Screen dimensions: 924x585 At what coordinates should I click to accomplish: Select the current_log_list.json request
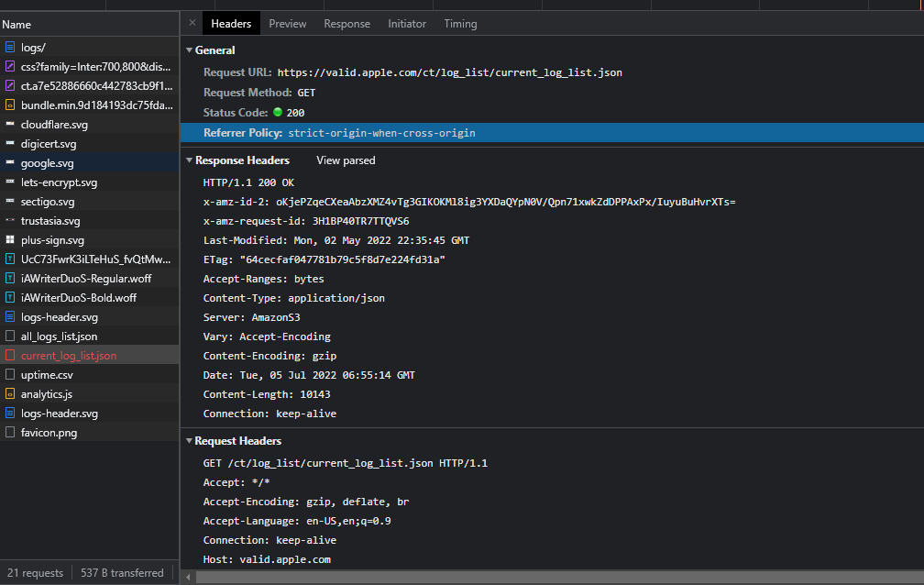tap(90, 355)
